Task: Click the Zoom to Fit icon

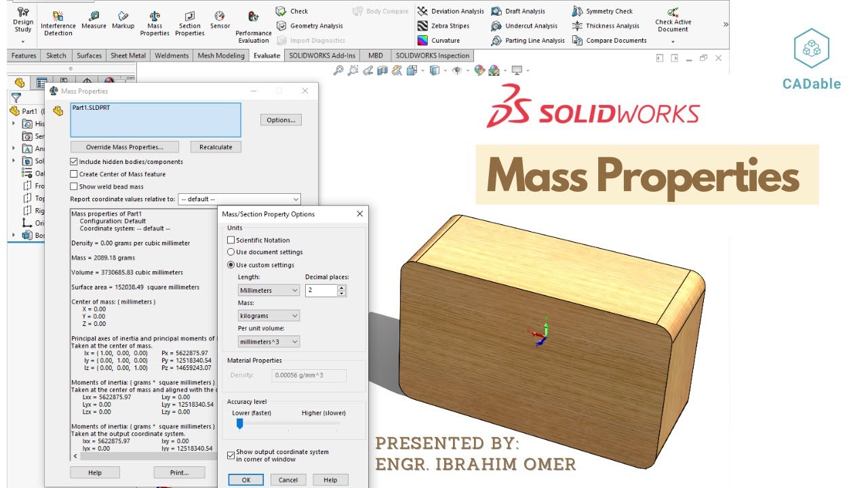Action: 338,70
